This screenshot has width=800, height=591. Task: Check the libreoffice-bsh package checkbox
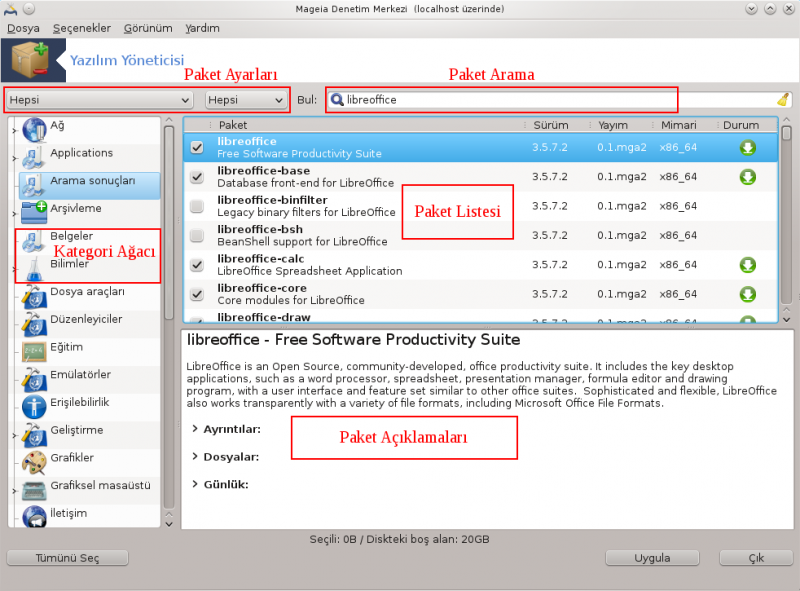pyautogui.click(x=197, y=236)
